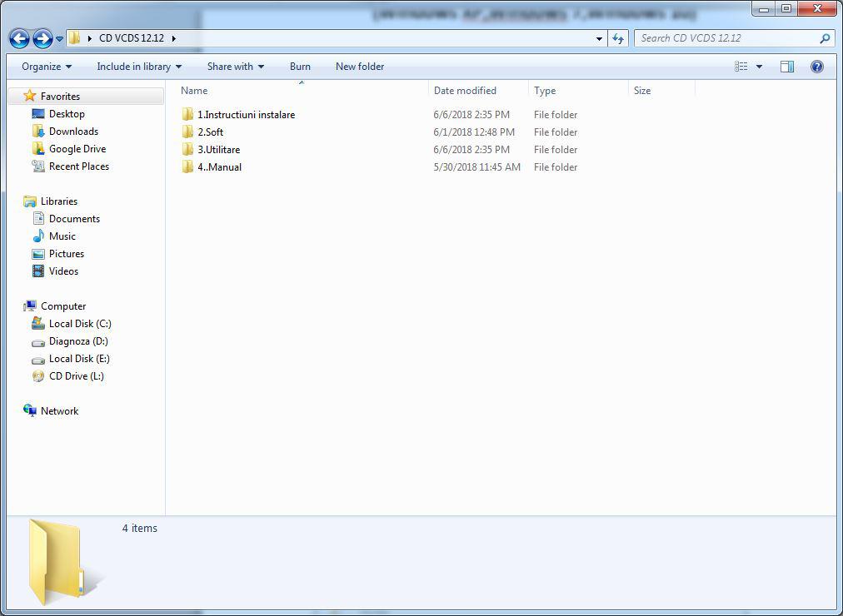The image size is (843, 616).
Task: Sort by the Name column header
Action: click(194, 90)
